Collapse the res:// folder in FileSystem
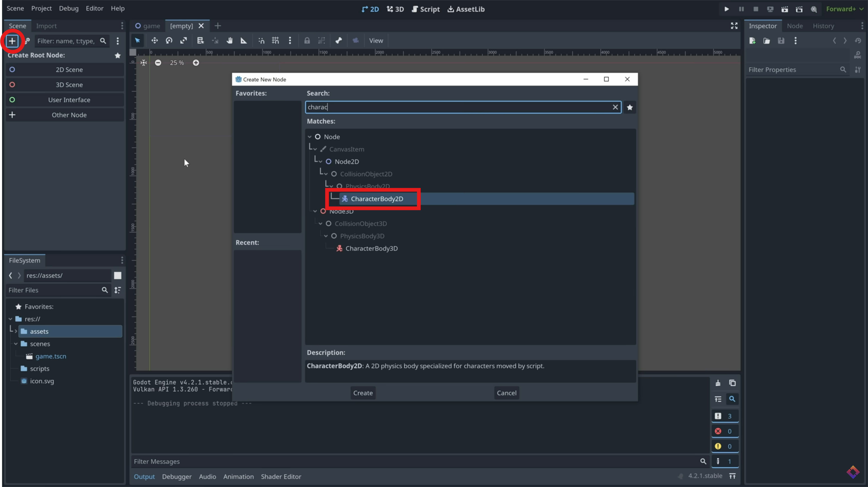 (10, 319)
